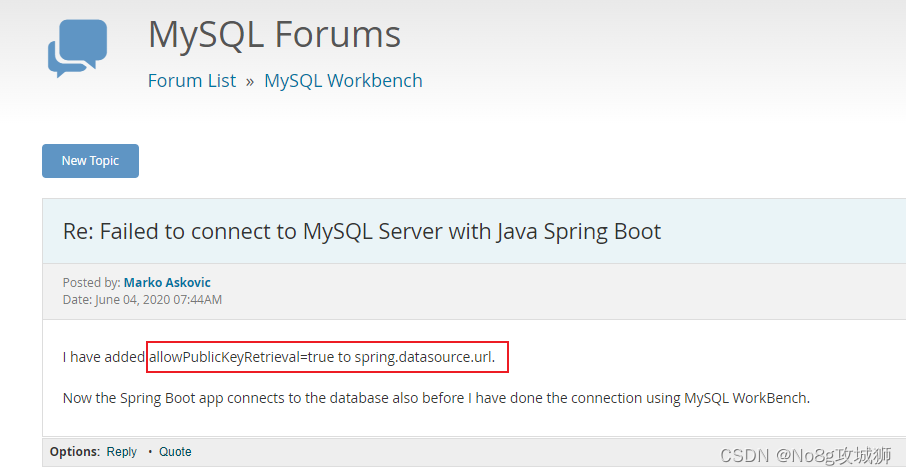Click Quote in the post options
Viewport: 906px width, 475px height.
tap(175, 452)
